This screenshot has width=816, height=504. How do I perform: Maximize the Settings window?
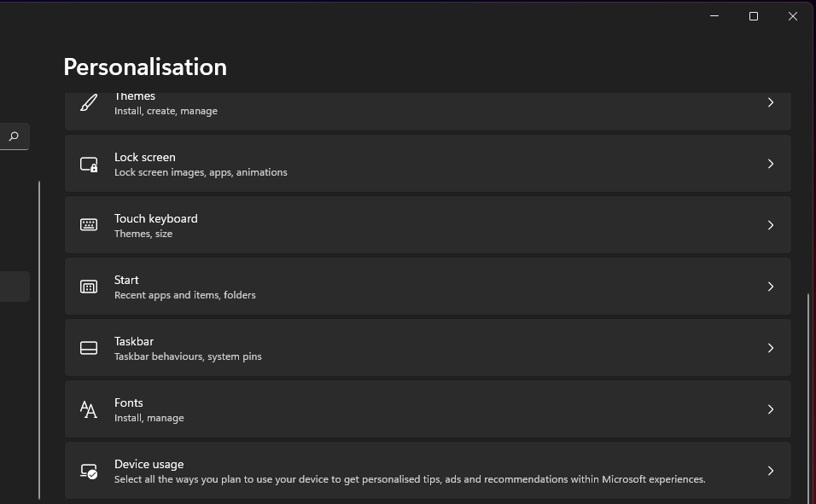click(754, 16)
